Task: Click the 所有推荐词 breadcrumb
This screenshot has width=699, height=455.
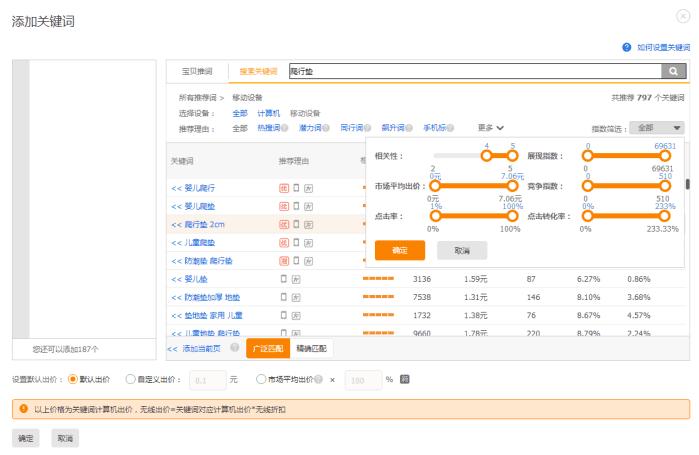Action: [x=197, y=97]
